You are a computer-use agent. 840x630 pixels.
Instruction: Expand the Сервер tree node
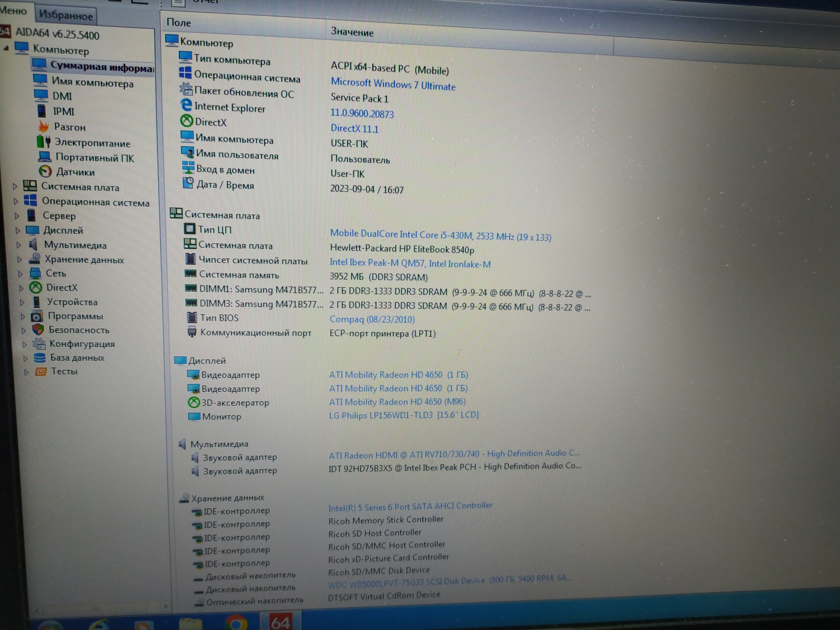[17, 216]
